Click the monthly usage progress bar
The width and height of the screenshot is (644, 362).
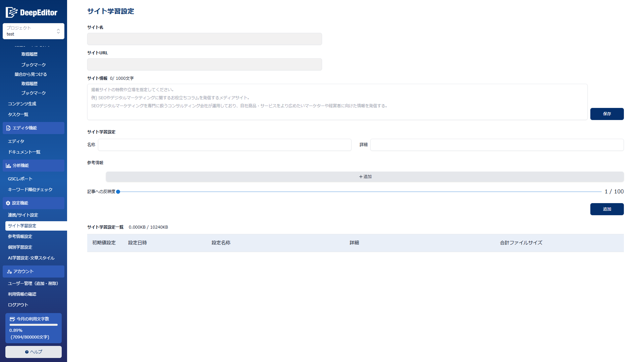point(34,325)
